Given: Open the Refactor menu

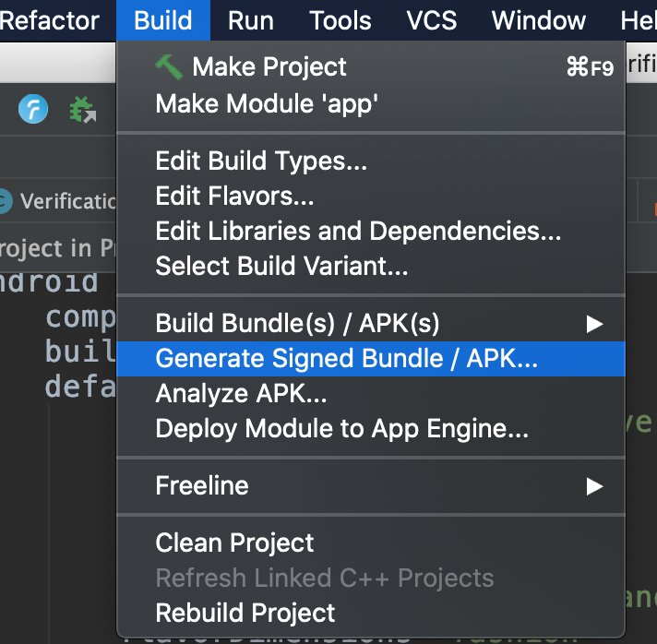Looking at the screenshot, I should click(x=50, y=20).
